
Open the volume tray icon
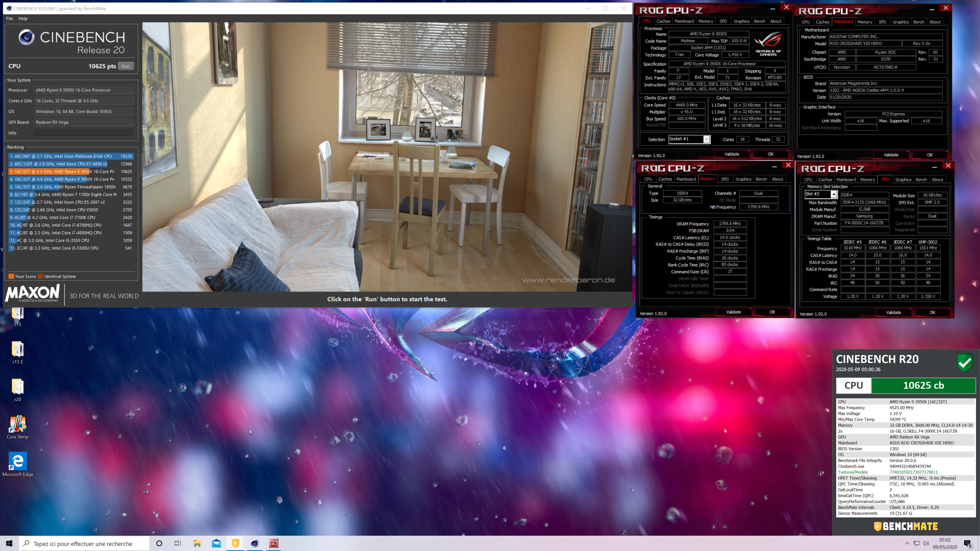[x=926, y=543]
